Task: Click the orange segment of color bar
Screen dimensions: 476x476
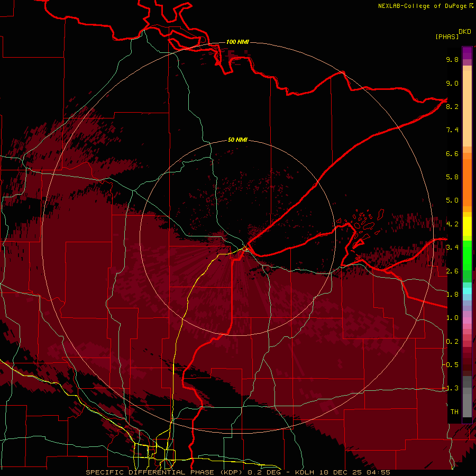Action: tap(467, 182)
